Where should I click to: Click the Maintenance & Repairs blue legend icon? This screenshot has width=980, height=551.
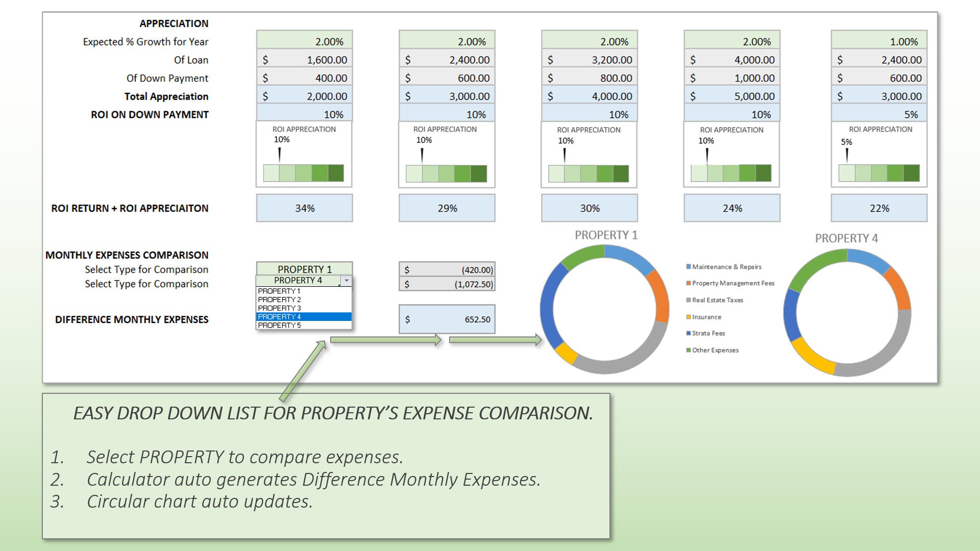[x=688, y=266]
